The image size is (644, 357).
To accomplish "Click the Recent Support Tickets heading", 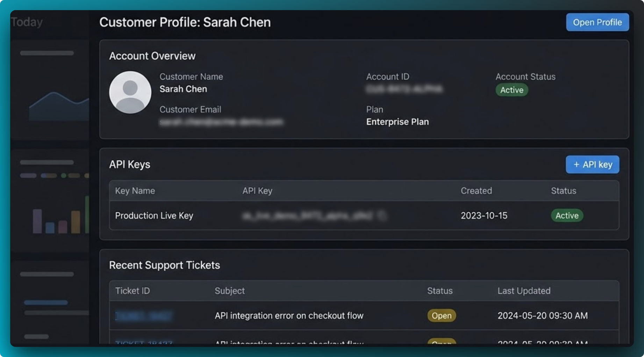I will (164, 265).
